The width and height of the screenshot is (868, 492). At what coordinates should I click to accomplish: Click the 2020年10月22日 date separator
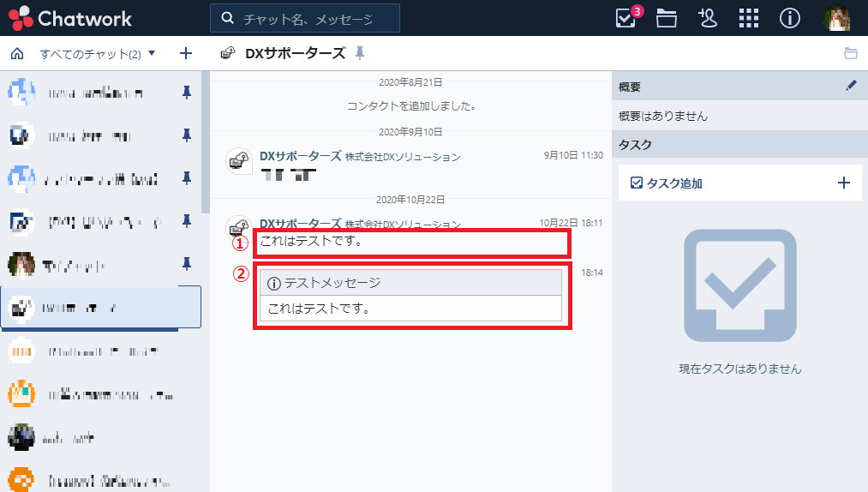point(410,200)
